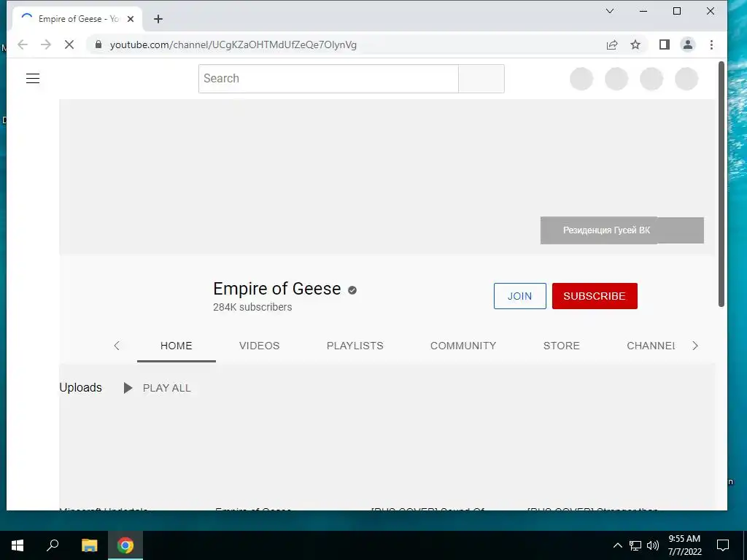Click the 284K subscribers text
The image size is (747, 560).
[x=252, y=307]
